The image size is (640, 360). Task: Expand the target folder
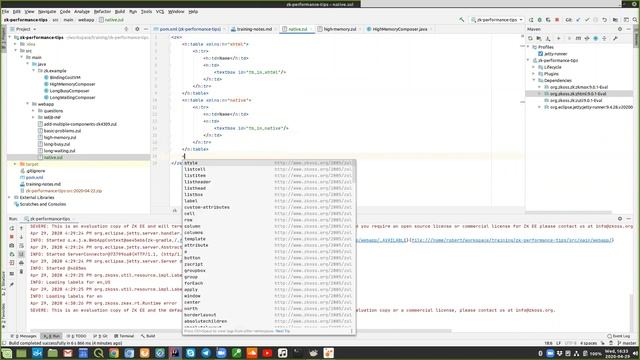[x=15, y=164]
